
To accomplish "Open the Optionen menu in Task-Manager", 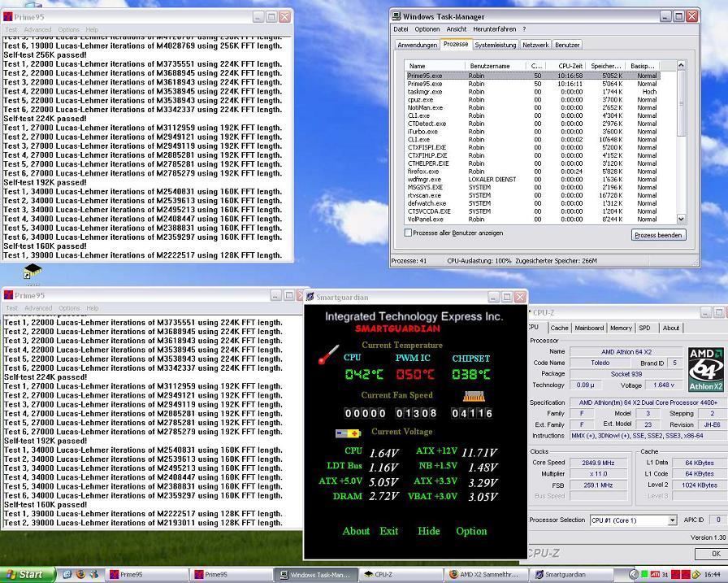I will point(427,28).
